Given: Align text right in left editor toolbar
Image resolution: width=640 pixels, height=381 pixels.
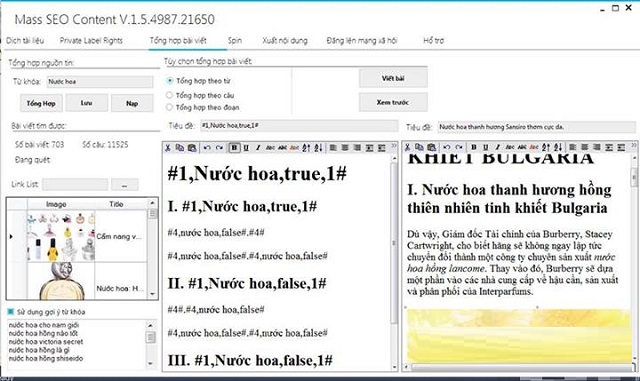Looking at the screenshot, I should pyautogui.click(x=357, y=148).
